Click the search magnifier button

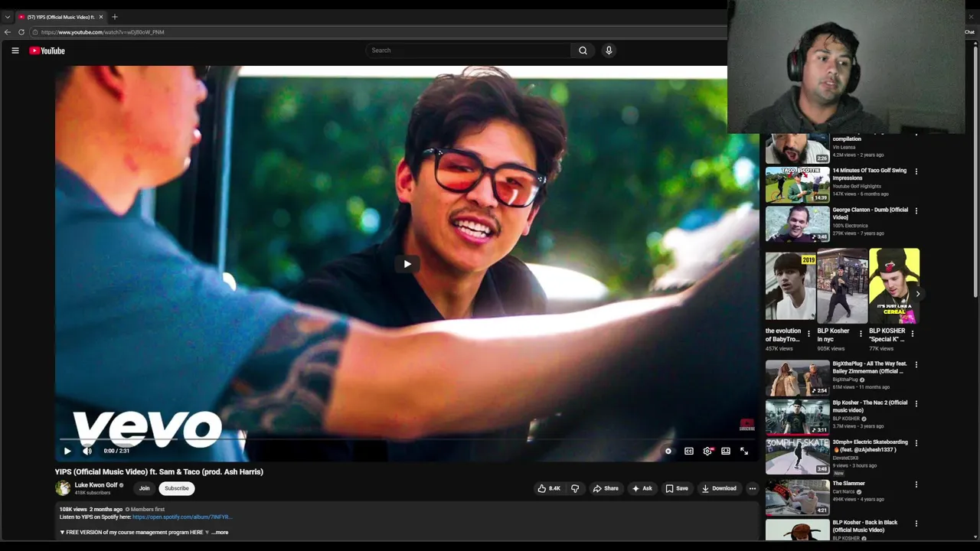pyautogui.click(x=583, y=51)
